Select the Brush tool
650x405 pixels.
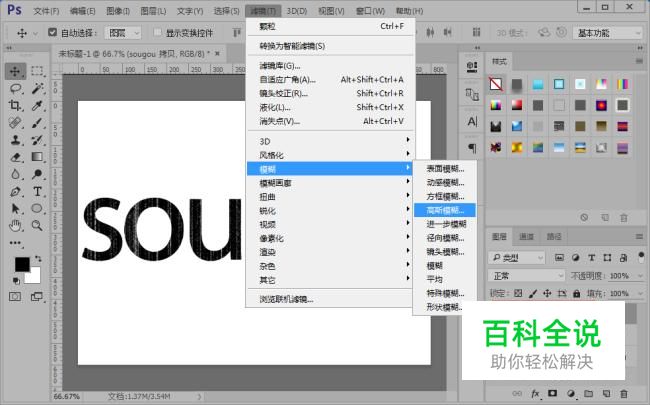[37, 123]
